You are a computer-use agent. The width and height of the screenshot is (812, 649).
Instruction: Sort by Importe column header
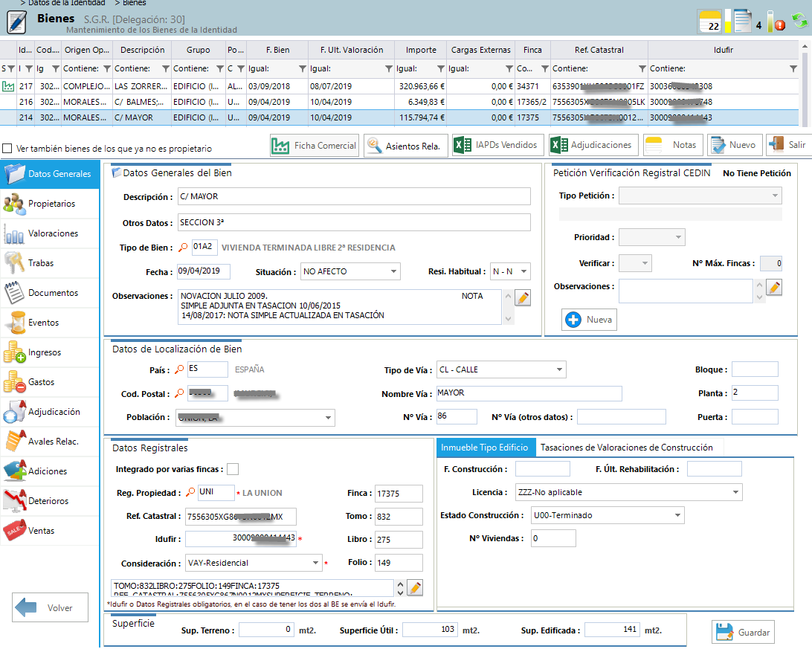tap(421, 51)
